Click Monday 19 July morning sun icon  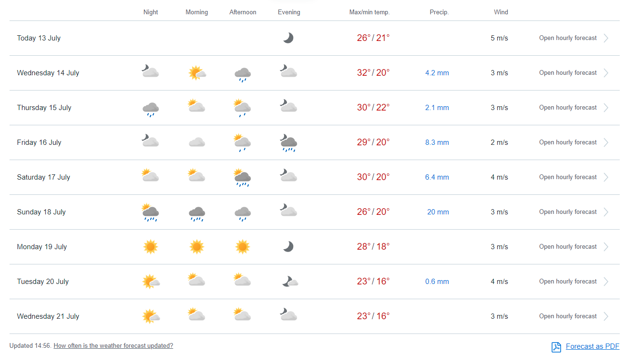[196, 247]
